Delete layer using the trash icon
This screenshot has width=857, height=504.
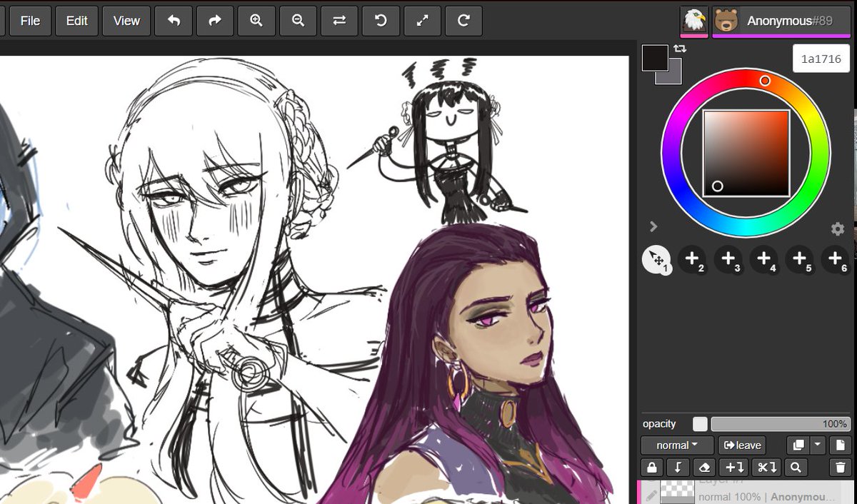(x=840, y=468)
